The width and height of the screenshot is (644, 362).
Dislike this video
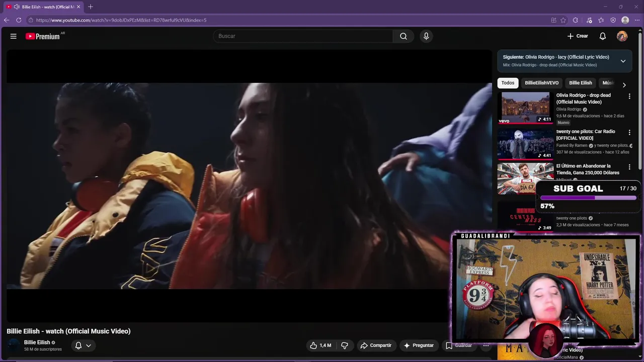(x=345, y=345)
